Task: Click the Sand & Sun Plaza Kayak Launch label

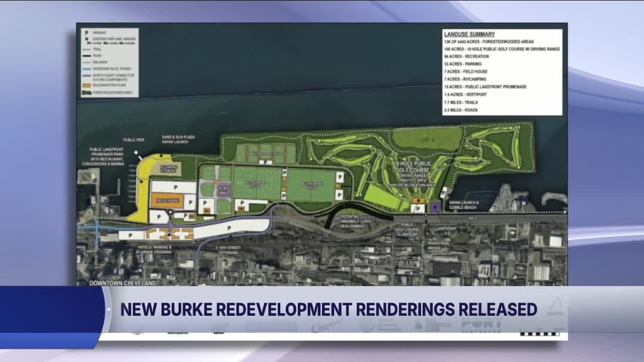Action: pyautogui.click(x=178, y=139)
